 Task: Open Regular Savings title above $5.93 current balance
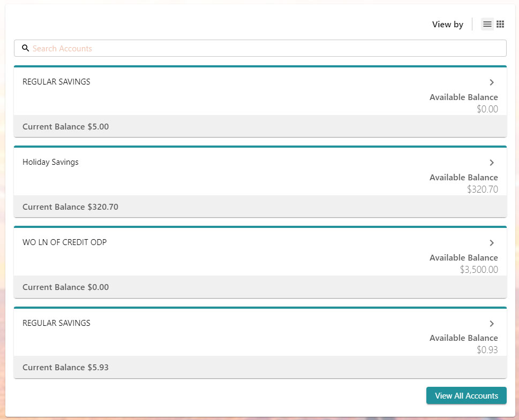(56, 323)
